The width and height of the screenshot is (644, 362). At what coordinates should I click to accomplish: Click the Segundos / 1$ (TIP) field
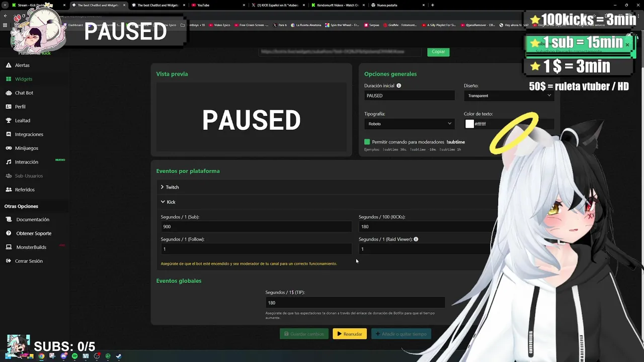[x=355, y=303]
